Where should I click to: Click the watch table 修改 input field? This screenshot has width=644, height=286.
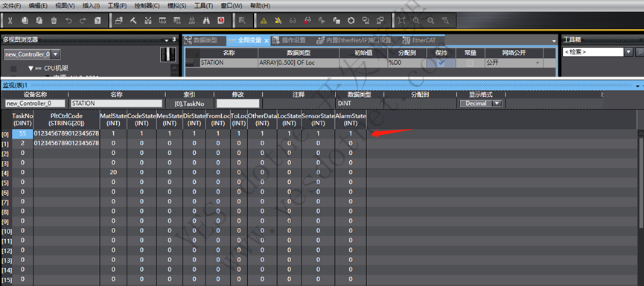pos(237,104)
